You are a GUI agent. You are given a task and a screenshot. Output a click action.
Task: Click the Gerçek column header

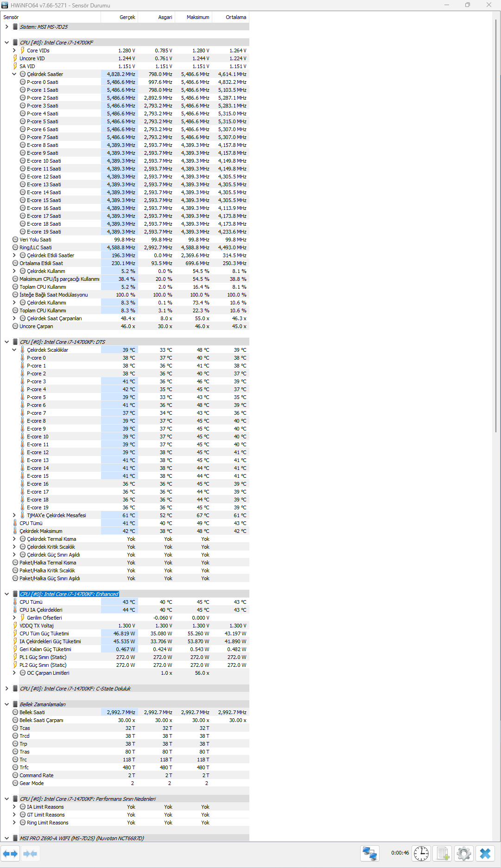click(119, 17)
